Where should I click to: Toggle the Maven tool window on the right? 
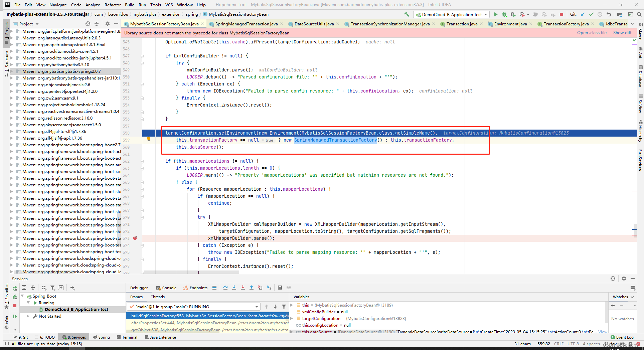click(x=640, y=32)
